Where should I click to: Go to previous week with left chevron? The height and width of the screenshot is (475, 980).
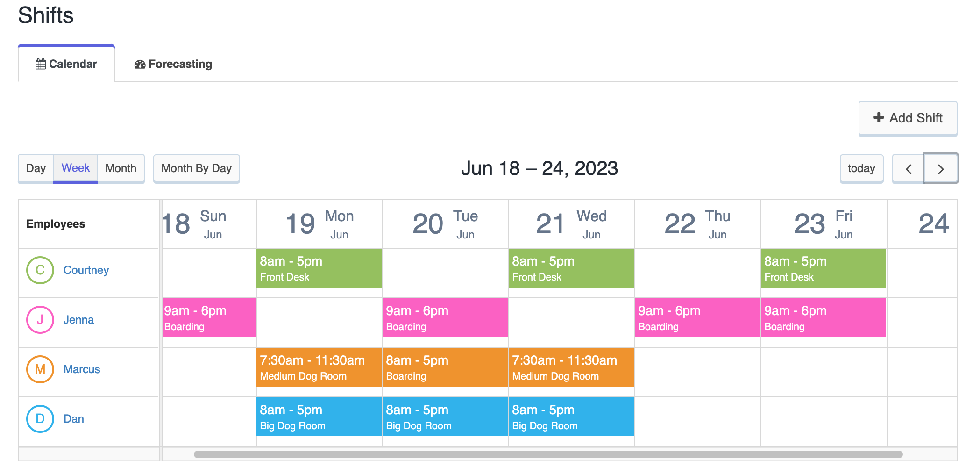pos(909,169)
